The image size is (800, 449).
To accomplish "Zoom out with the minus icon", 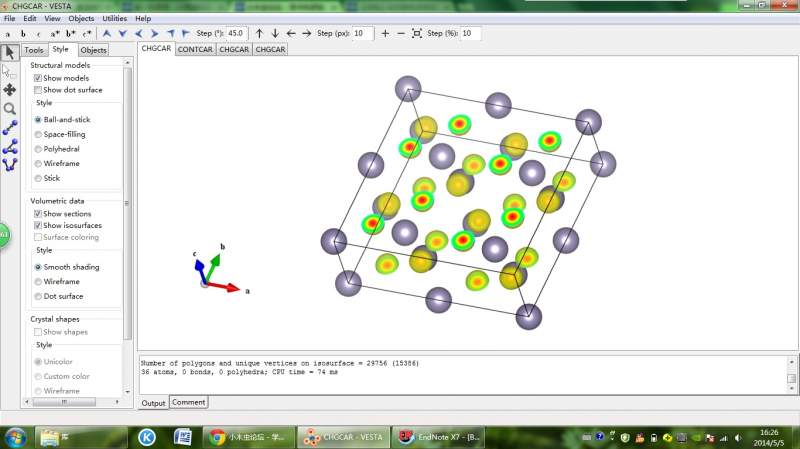I will pos(401,34).
